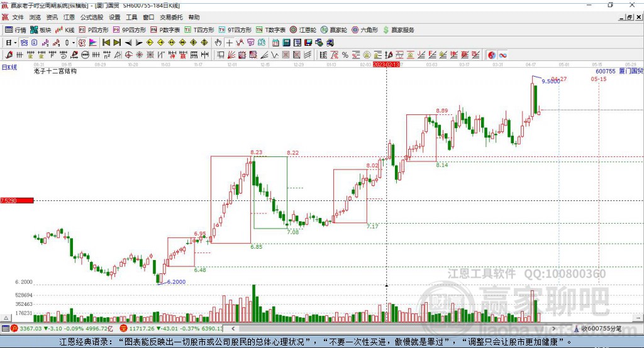
Task: Toggle the blue infinity loop icon
Action: (502, 55)
